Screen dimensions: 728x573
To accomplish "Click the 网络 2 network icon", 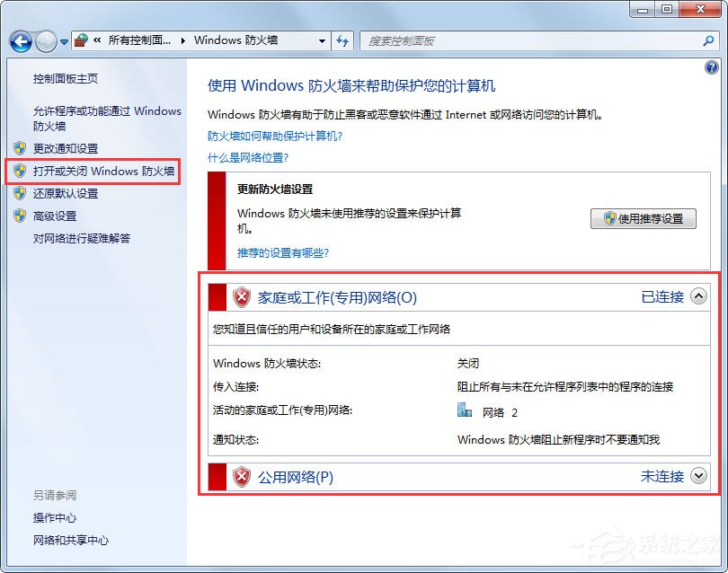I will [x=465, y=410].
